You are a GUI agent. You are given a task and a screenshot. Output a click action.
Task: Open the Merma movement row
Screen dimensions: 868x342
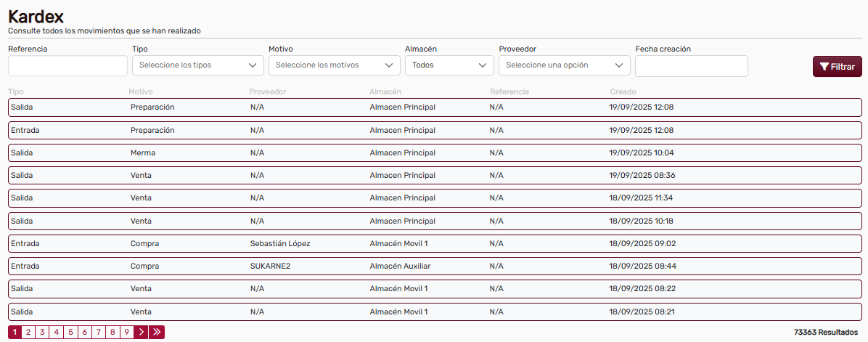click(434, 153)
